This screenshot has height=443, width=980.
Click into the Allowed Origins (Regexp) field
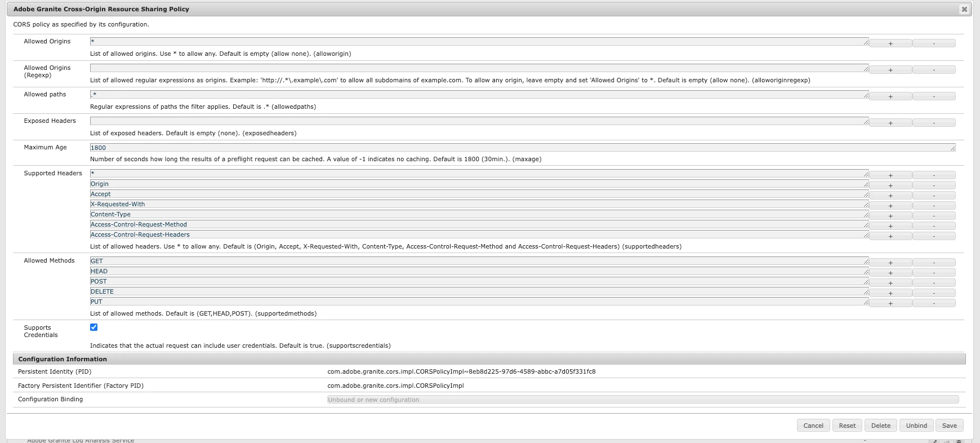coord(479,68)
